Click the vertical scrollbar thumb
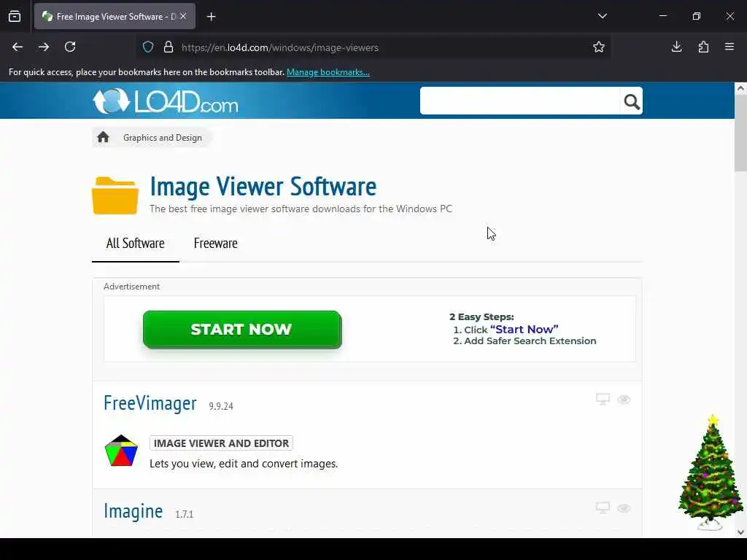The width and height of the screenshot is (747, 560). coord(740,133)
